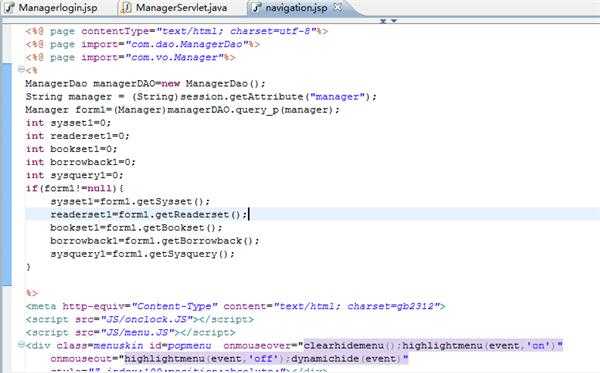
Task: Click the line 'int borrowback1=0;'
Action: 80,162
